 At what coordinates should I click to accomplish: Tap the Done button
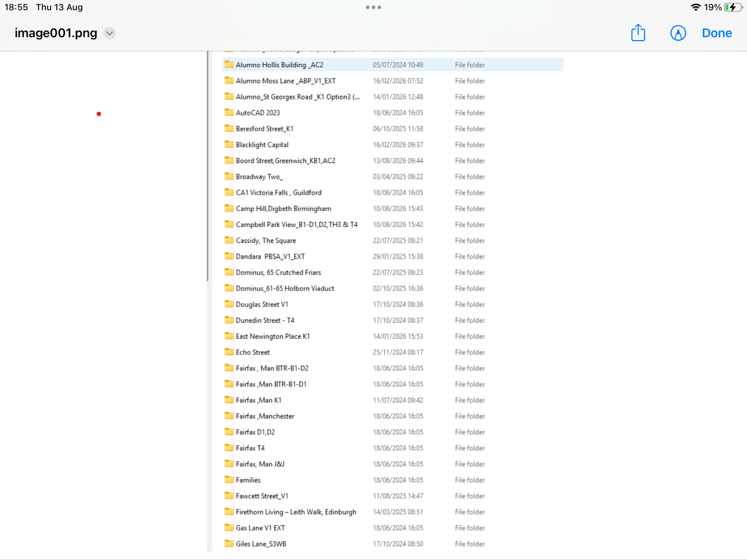pyautogui.click(x=717, y=33)
